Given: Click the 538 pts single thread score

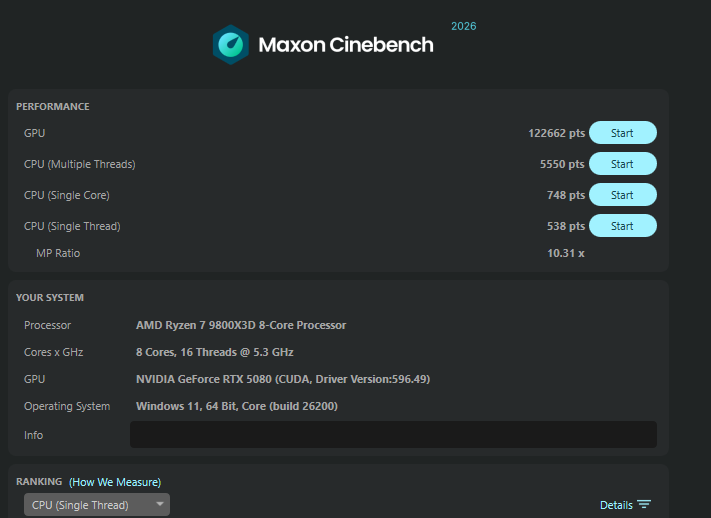Looking at the screenshot, I should pyautogui.click(x=566, y=226).
